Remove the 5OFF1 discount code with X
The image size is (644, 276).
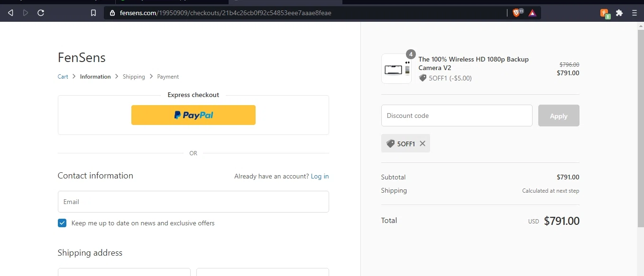click(x=423, y=143)
